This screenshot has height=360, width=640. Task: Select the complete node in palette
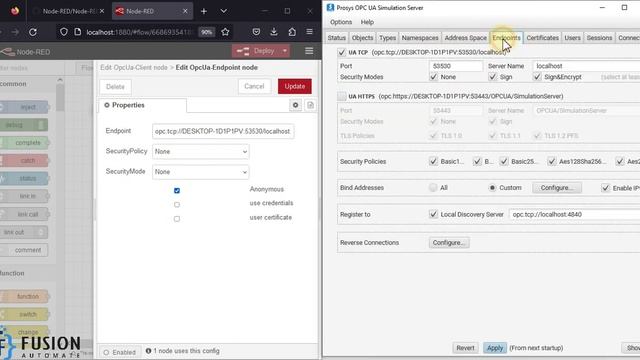[x=24, y=142]
